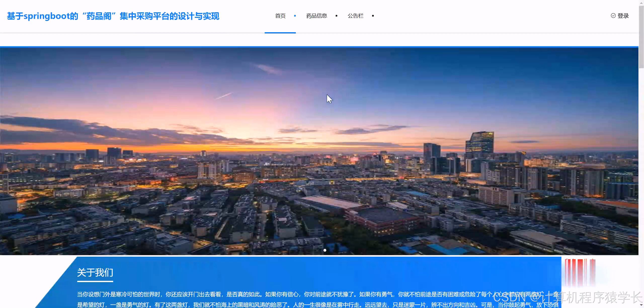Open the 公告栏 navigation dropdown
The image size is (644, 308).
pos(356,16)
